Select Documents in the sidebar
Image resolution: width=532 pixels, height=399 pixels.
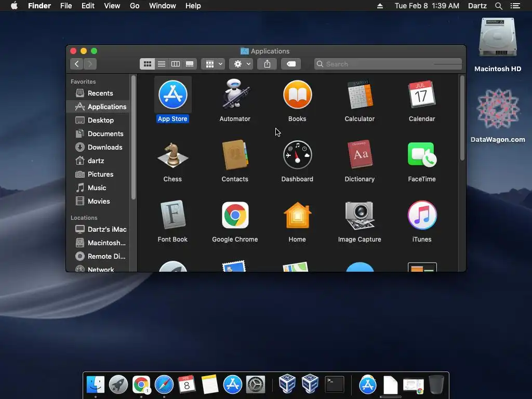click(98, 134)
